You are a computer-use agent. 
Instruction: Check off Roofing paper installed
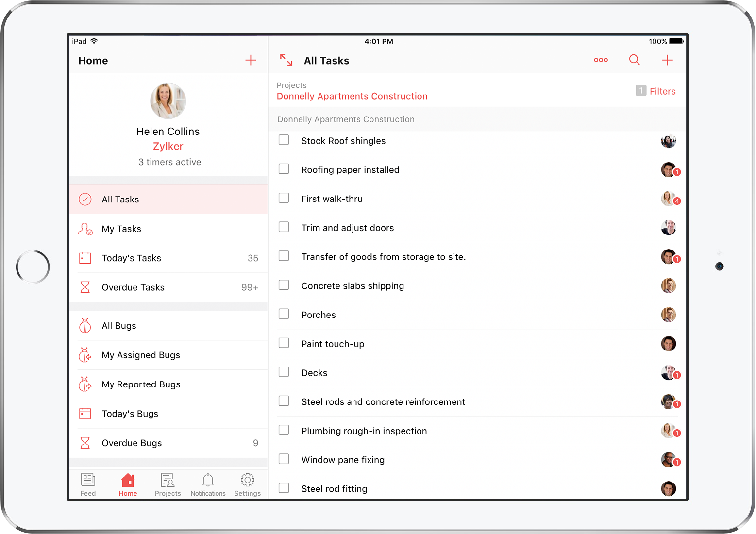[x=284, y=169]
